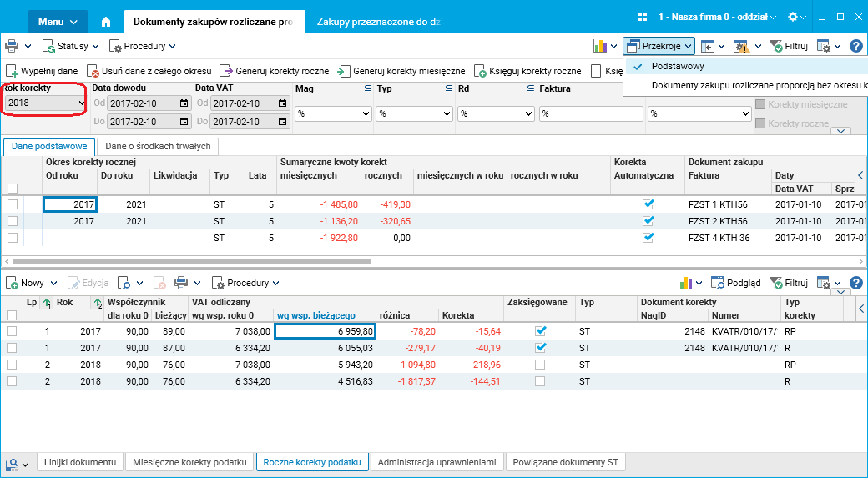
Task: Click the Nowy document icon in lower toolbar
Action: pos(12,283)
